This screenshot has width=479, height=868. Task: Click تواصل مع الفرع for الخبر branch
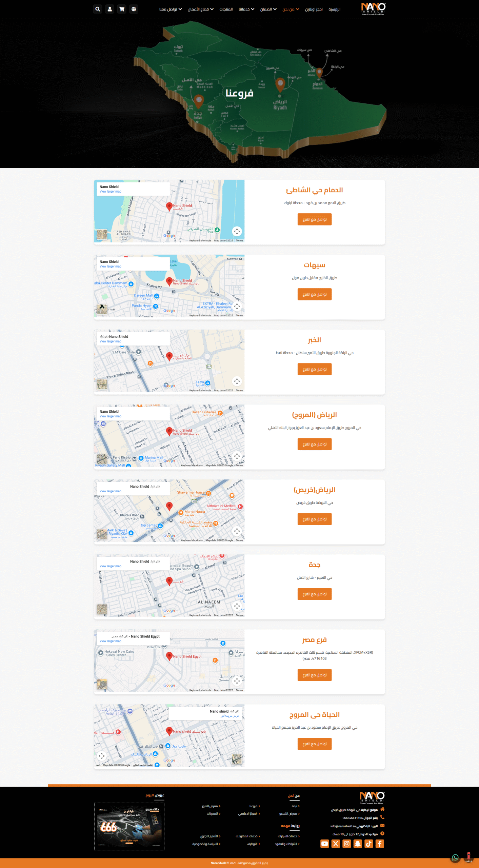315,369
